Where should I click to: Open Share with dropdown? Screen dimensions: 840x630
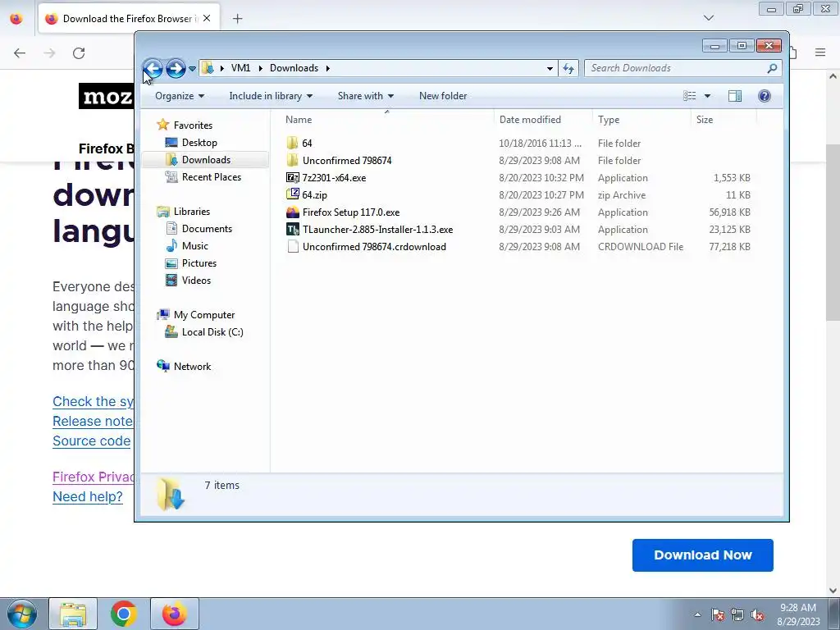pyautogui.click(x=365, y=96)
